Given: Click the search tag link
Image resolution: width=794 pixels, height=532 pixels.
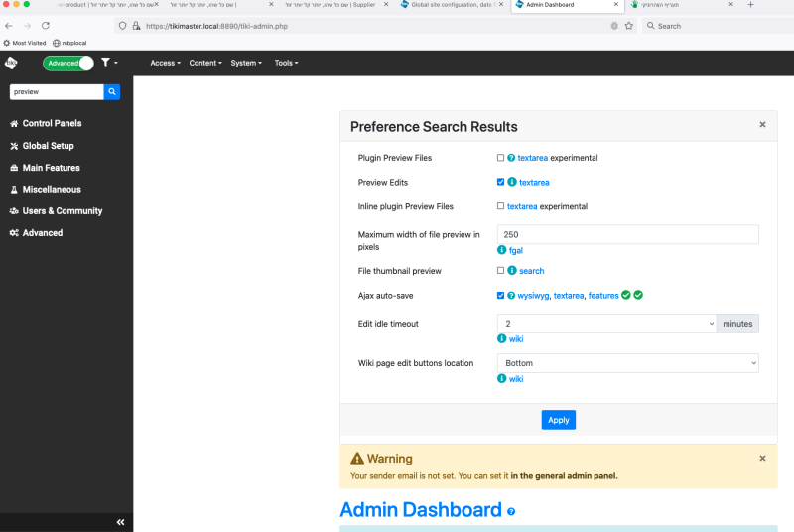Looking at the screenshot, I should pyautogui.click(x=531, y=271).
